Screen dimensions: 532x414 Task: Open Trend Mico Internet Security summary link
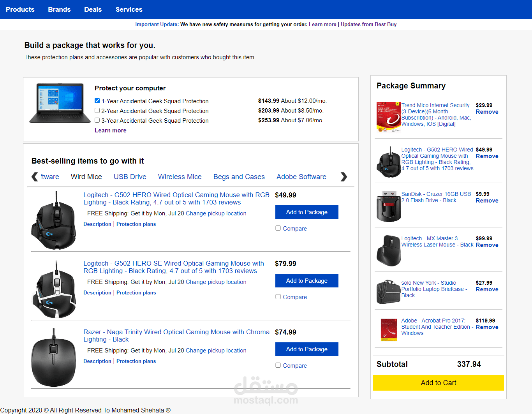(x=436, y=115)
